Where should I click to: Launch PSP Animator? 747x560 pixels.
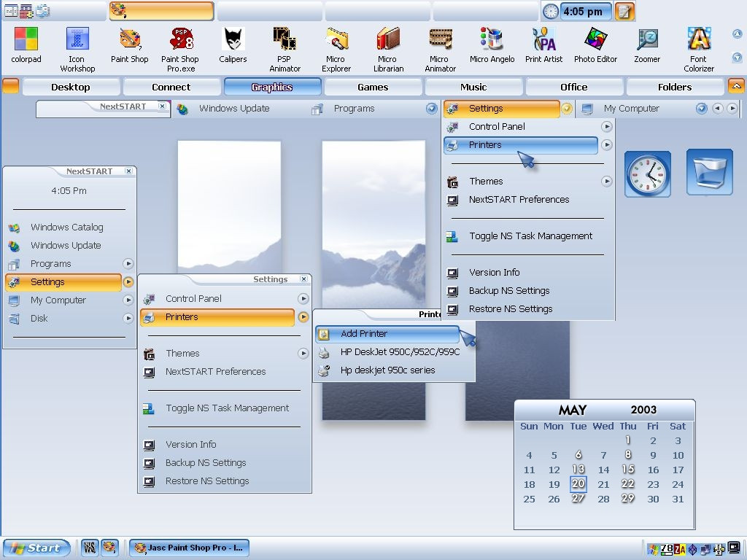(x=285, y=50)
